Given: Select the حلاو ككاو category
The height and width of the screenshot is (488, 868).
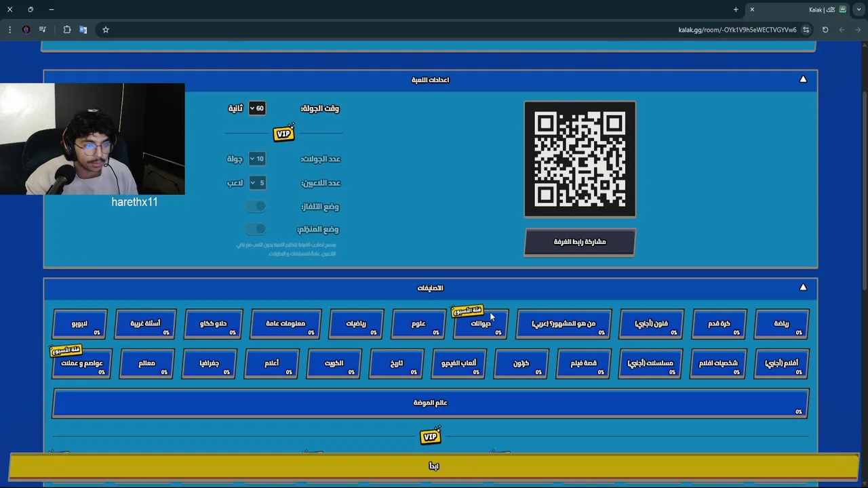Looking at the screenshot, I should (x=213, y=324).
